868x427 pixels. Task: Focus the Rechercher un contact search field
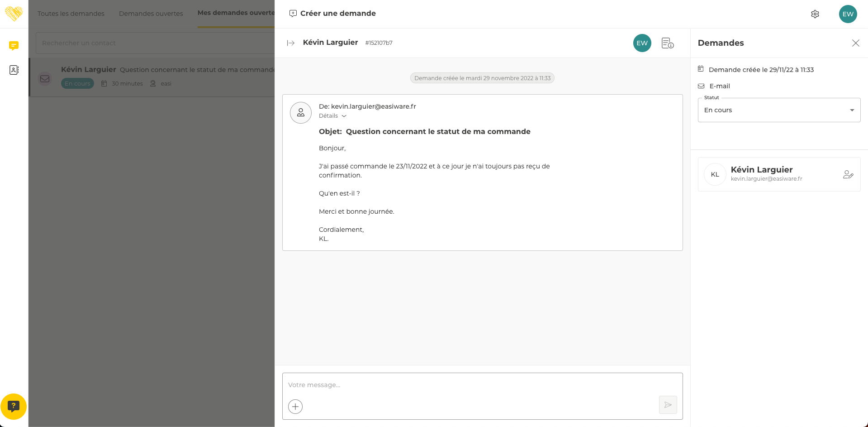154,43
